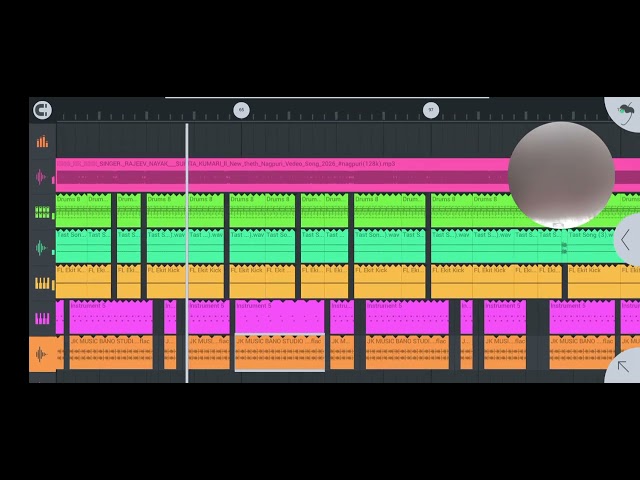Image resolution: width=640 pixels, height=480 pixels.
Task: Select the green drum pads track icon
Action: click(42, 212)
